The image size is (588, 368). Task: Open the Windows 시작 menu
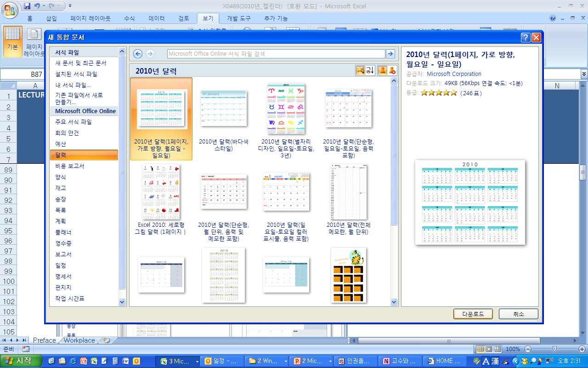coord(21,361)
